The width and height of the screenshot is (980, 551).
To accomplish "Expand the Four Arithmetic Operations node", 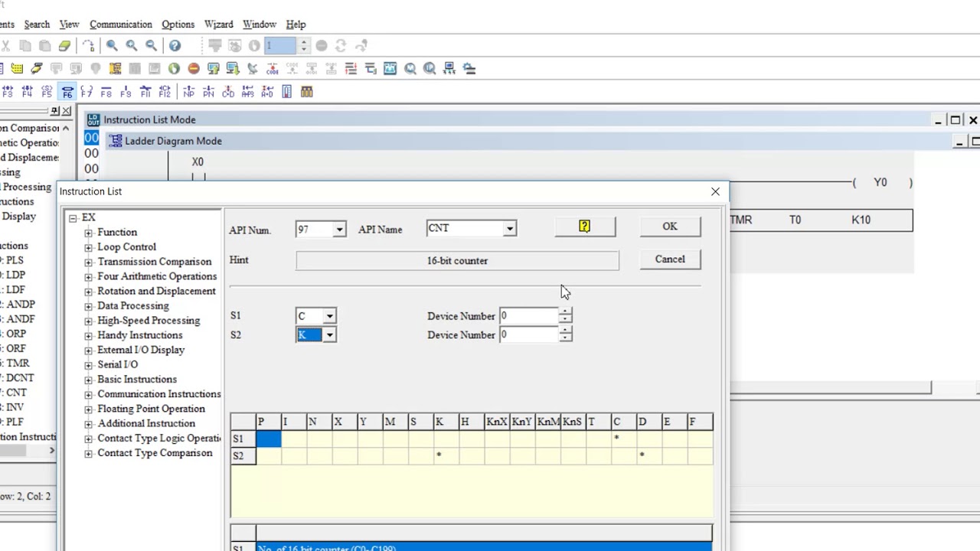I will point(89,276).
